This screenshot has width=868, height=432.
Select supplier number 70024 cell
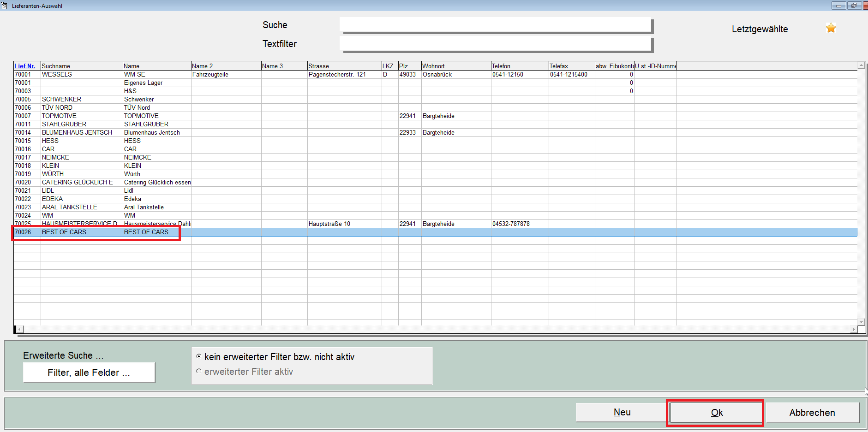click(x=27, y=215)
